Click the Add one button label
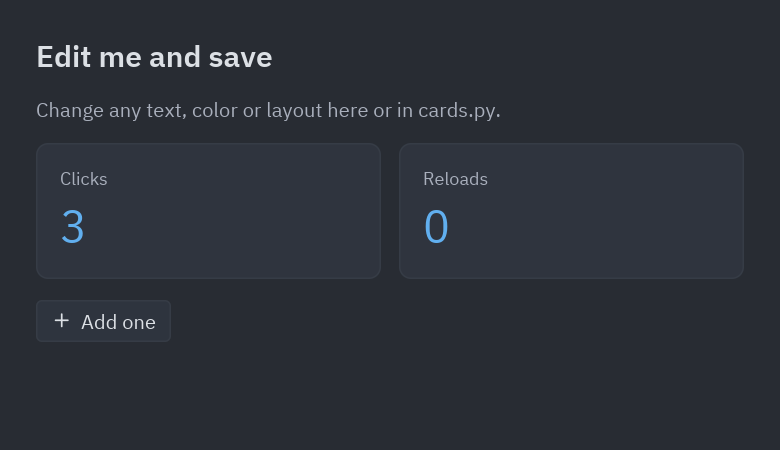Image resolution: width=780 pixels, height=450 pixels. pyautogui.click(x=118, y=322)
